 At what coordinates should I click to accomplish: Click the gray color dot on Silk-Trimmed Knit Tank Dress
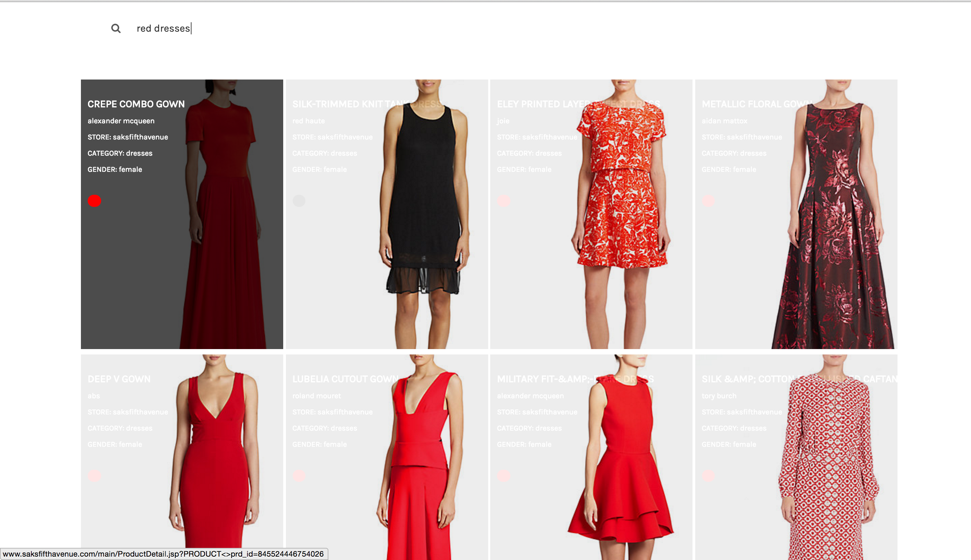click(299, 201)
